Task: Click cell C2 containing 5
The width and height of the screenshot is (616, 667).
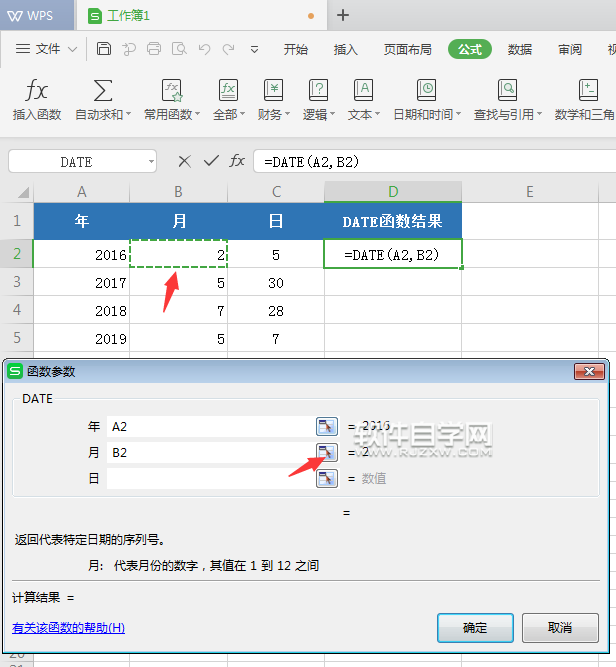Action: 276,254
